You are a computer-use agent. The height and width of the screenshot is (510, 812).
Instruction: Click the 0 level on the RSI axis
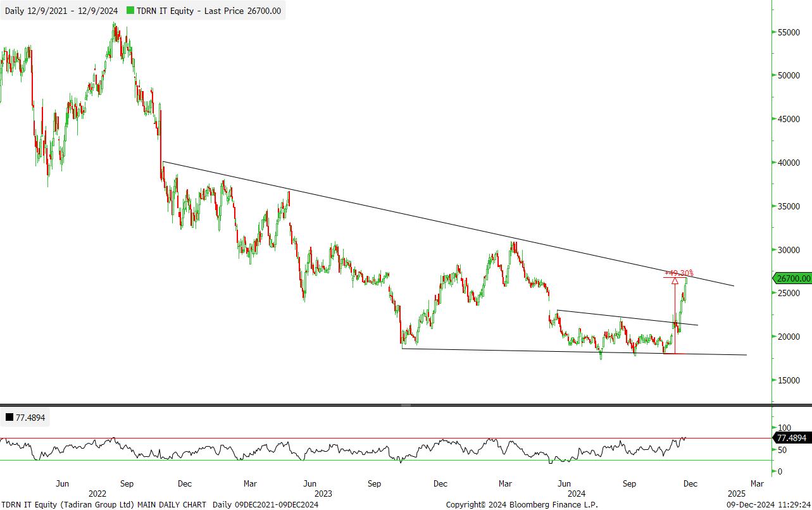[780, 471]
